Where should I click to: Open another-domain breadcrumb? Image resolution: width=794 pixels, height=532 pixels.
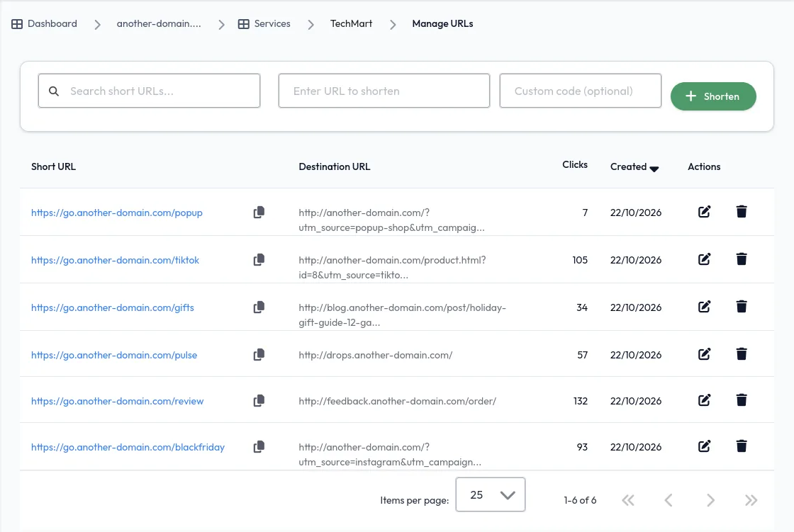point(159,24)
